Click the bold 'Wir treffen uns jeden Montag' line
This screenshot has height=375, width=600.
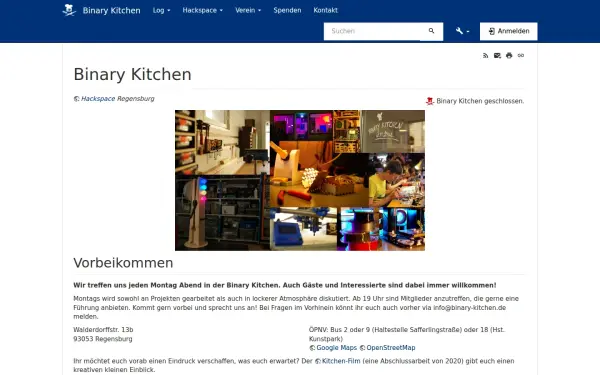(285, 285)
